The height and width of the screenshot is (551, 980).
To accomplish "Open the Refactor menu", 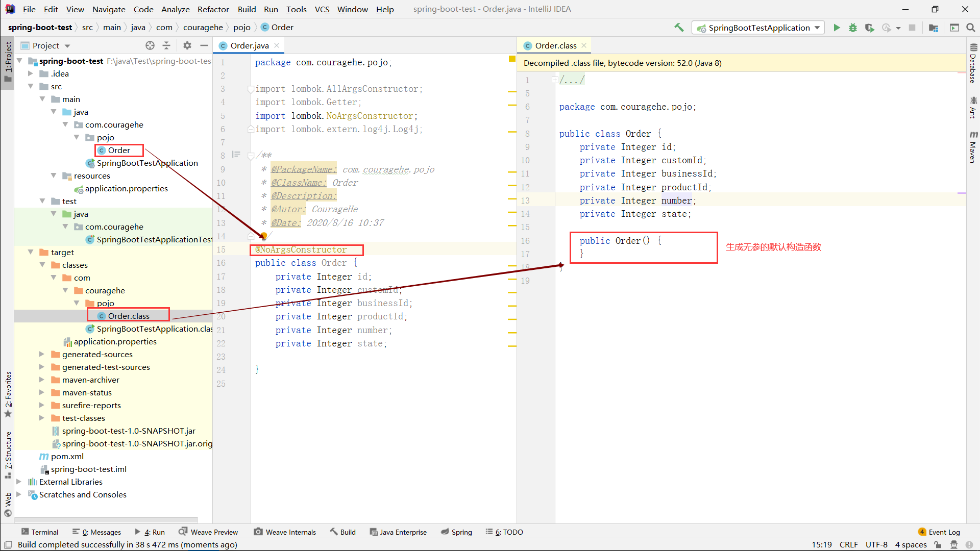I will point(213,9).
